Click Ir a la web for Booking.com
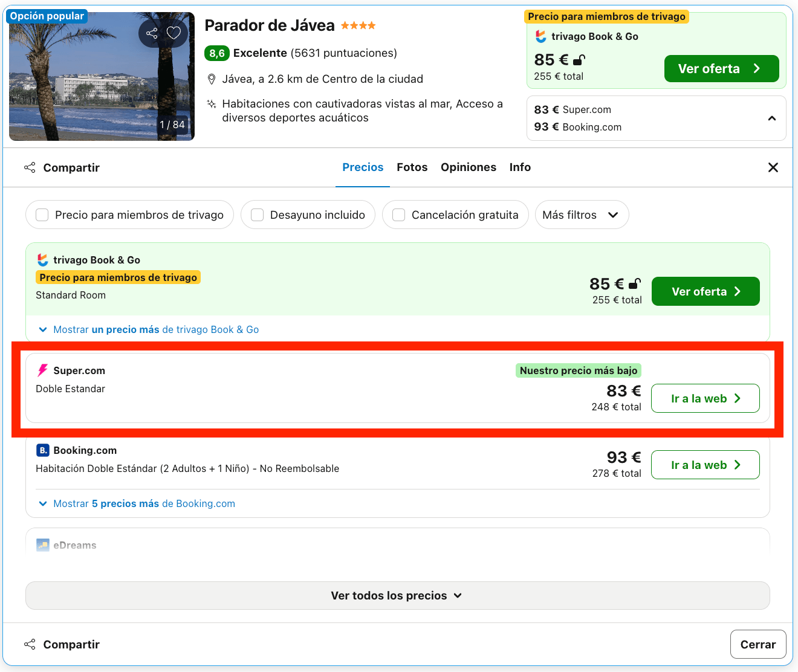The height and width of the screenshot is (672, 798). pos(706,465)
